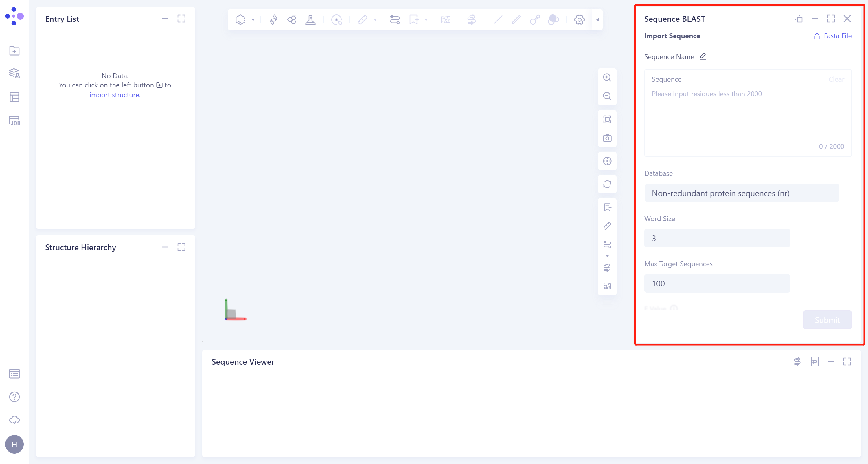Click the Import Sequence heading
The image size is (868, 464).
click(672, 36)
